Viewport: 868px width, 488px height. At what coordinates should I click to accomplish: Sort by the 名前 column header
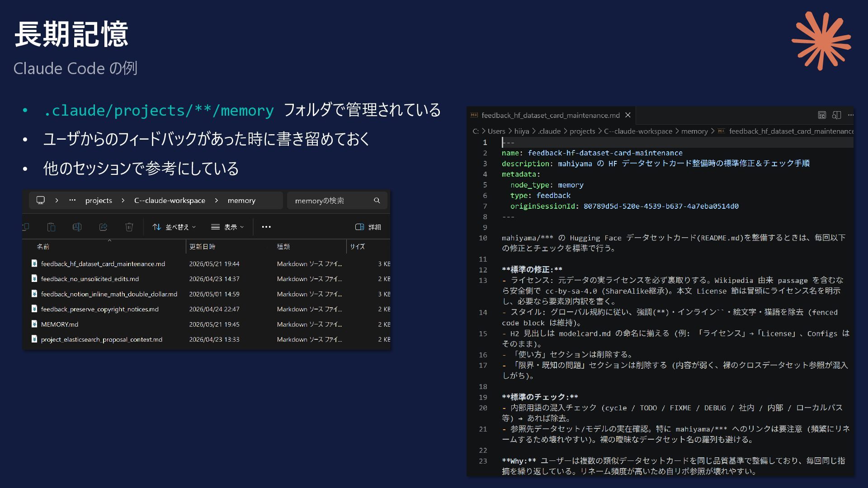[43, 247]
